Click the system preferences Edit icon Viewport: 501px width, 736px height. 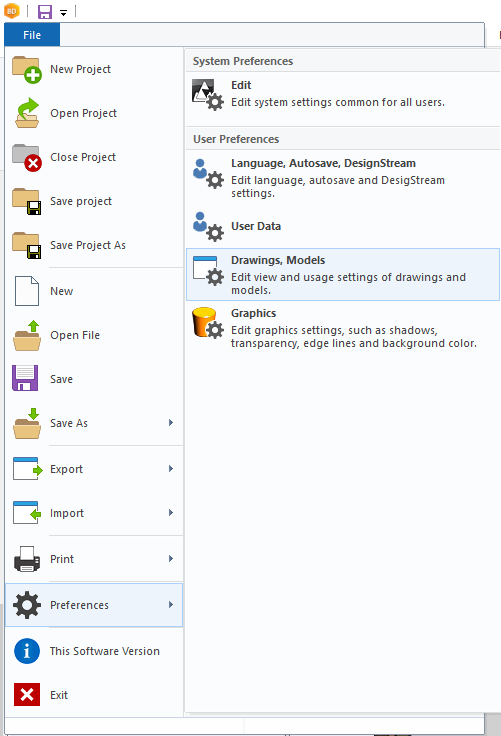[208, 95]
